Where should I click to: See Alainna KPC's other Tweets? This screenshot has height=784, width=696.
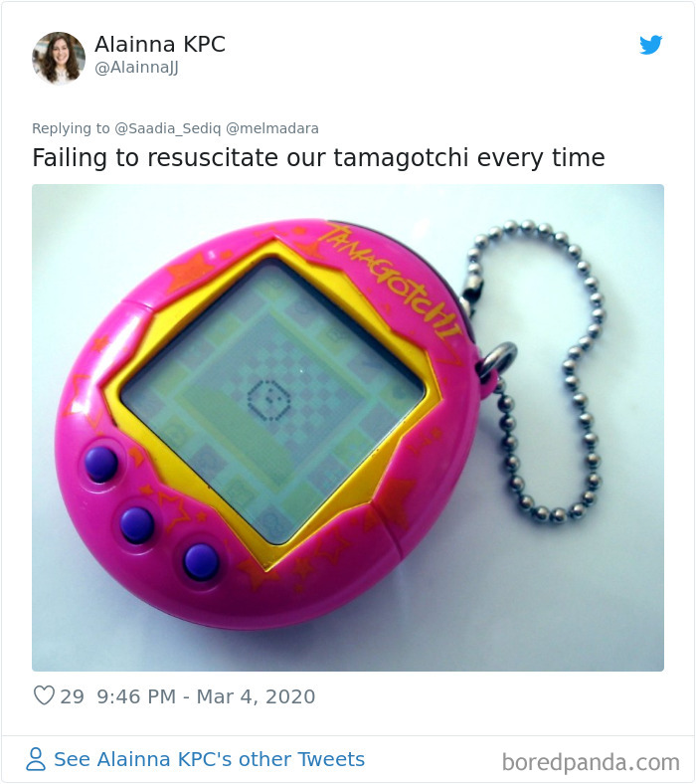[210, 759]
